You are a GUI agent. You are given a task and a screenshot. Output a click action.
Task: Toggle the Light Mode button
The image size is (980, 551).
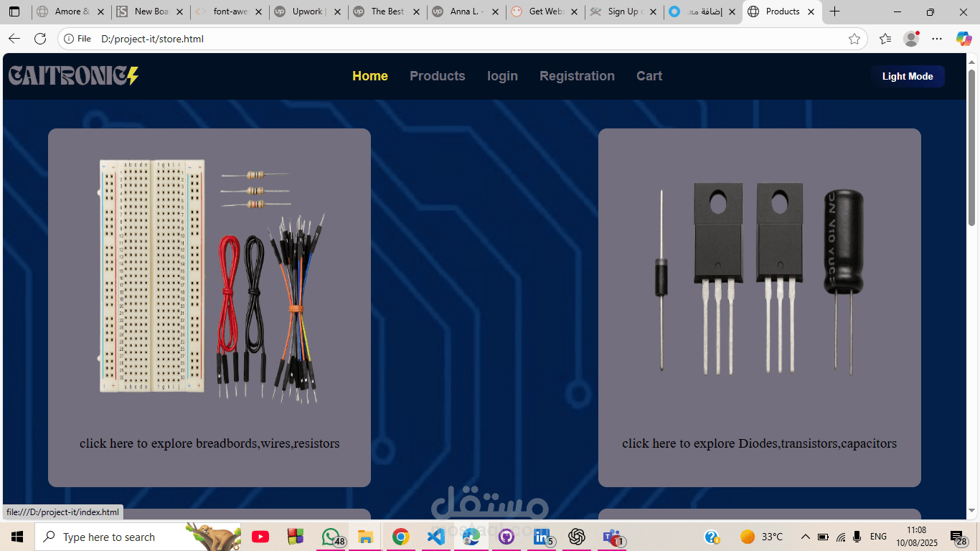(908, 76)
